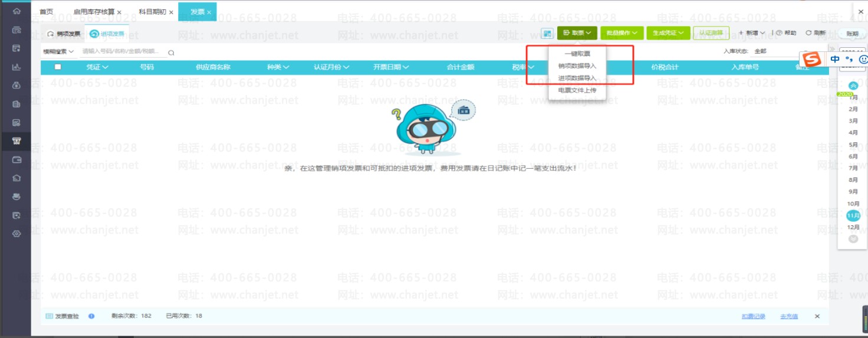Close the 科目期初 tab
This screenshot has width=868, height=338.
pos(170,12)
